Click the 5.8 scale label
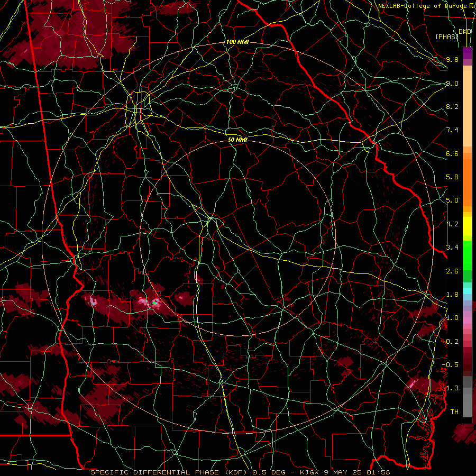The width and height of the screenshot is (476, 476). click(x=452, y=177)
